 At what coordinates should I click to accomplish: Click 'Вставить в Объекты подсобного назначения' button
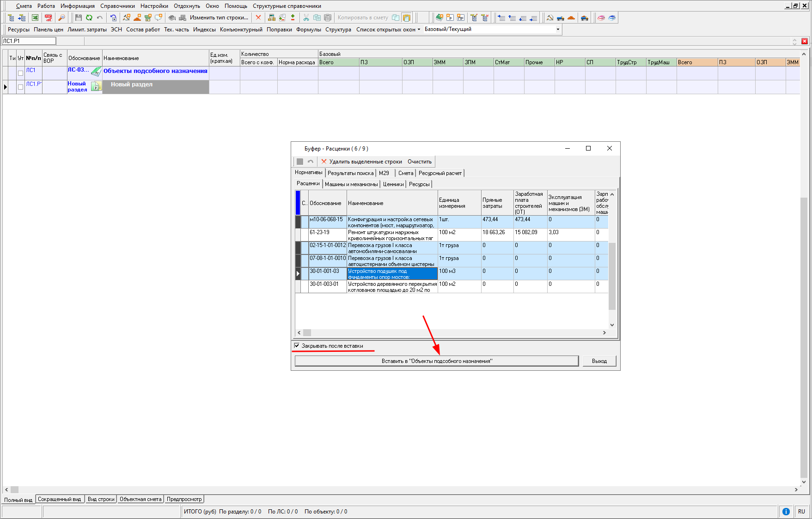[437, 361]
